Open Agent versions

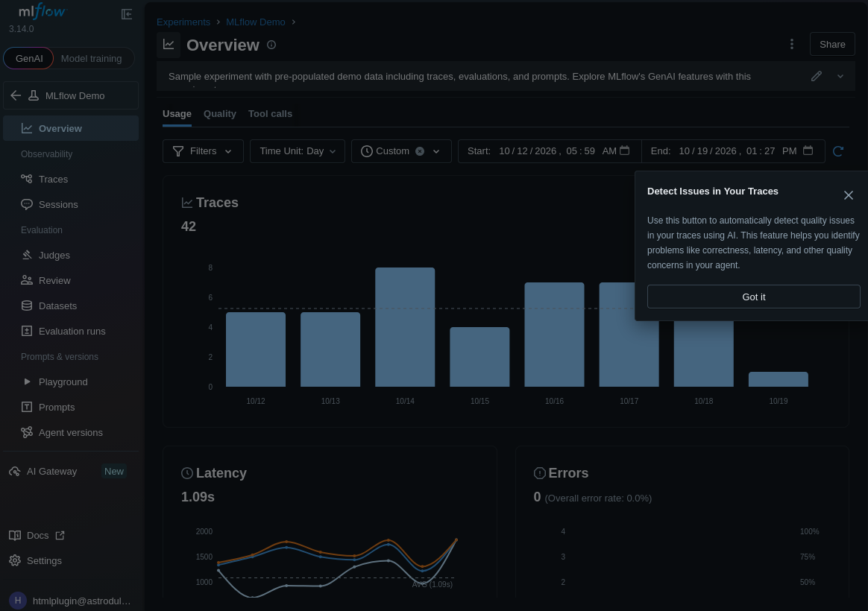pyautogui.click(x=71, y=433)
